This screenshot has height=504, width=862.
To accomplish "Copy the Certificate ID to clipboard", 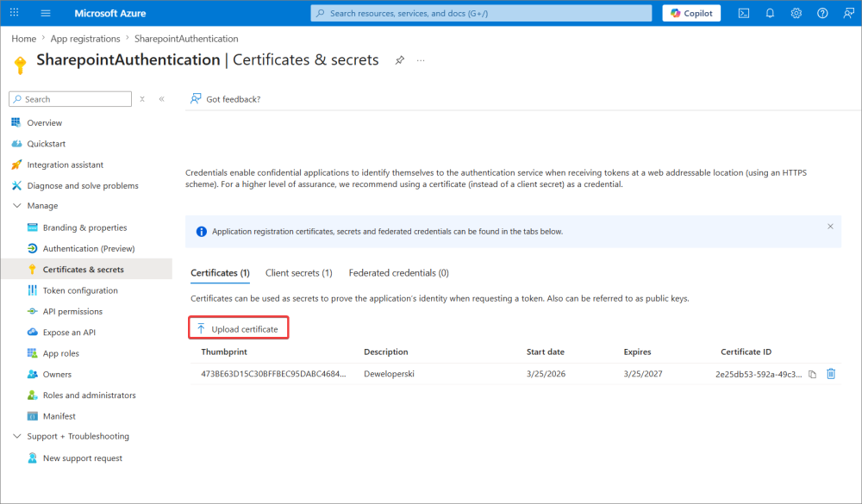I will 812,375.
